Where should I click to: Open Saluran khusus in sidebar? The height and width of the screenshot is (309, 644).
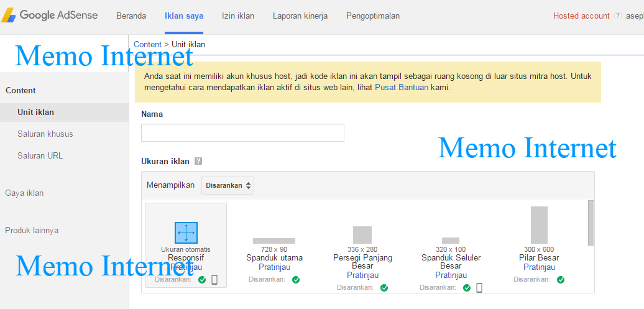coord(45,134)
